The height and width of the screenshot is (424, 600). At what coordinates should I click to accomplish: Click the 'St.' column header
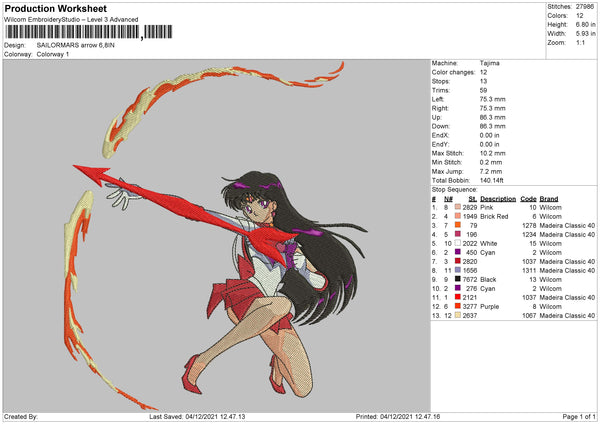click(473, 199)
